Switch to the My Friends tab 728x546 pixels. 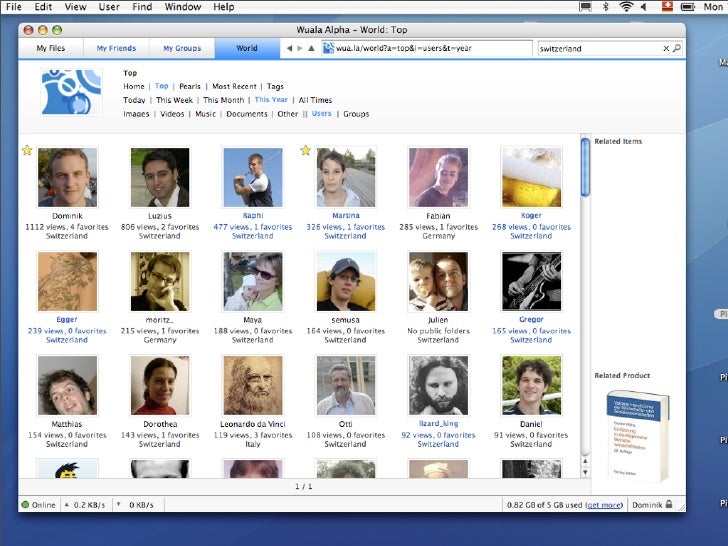click(x=116, y=48)
